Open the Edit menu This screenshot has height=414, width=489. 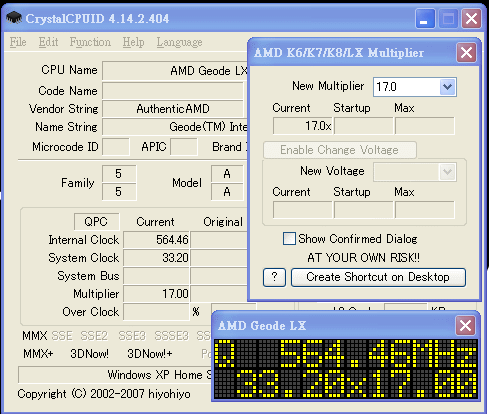(x=48, y=42)
